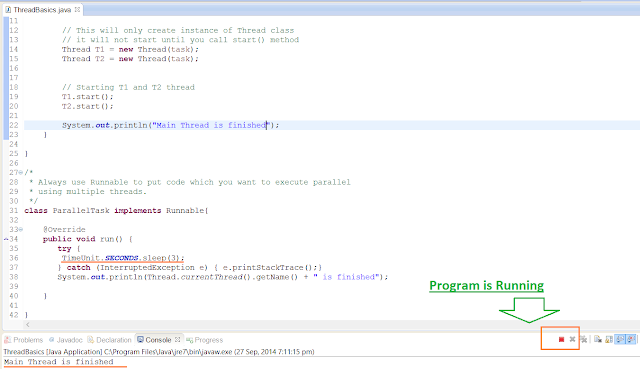Click the 'Main Thread is finished' console output
Viewport: 640px width, 369px height.
59,362
